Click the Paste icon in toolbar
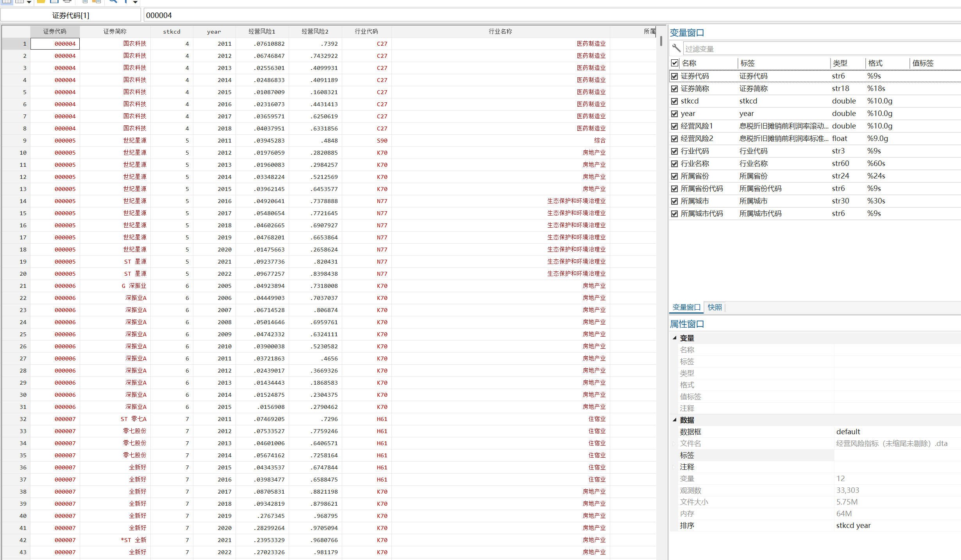The height and width of the screenshot is (560, 961). coord(96,2)
